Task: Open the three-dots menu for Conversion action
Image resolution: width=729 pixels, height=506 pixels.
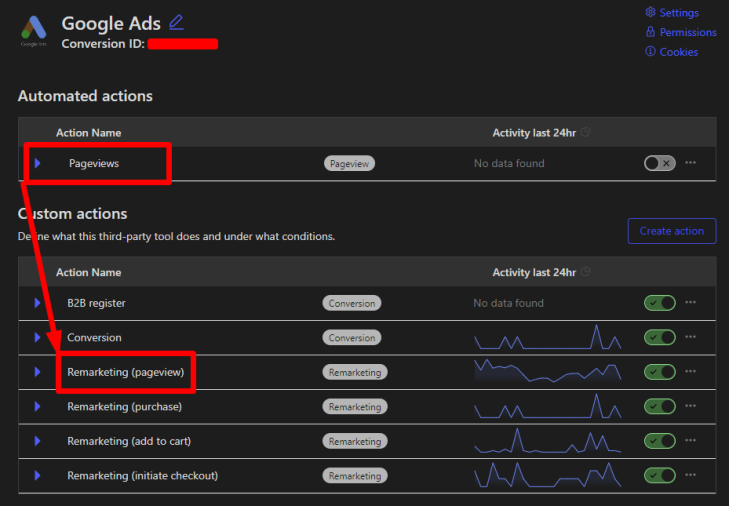Action: coord(690,338)
